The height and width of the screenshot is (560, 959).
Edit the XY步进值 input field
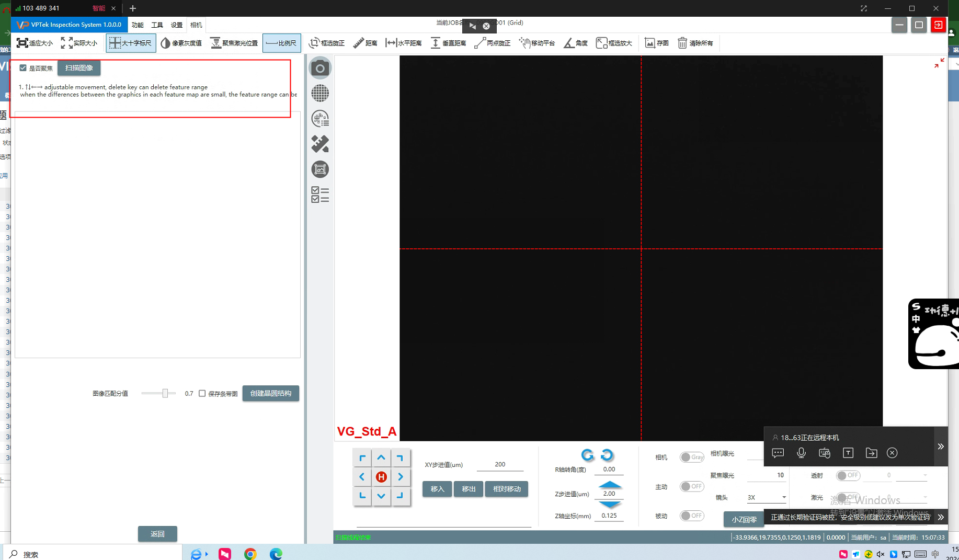[x=500, y=464]
